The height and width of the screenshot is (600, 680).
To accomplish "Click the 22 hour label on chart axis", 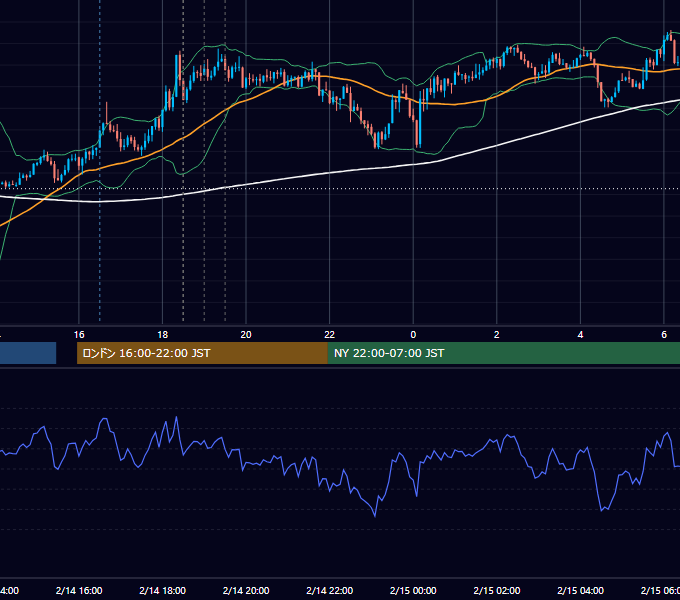I will tap(330, 335).
